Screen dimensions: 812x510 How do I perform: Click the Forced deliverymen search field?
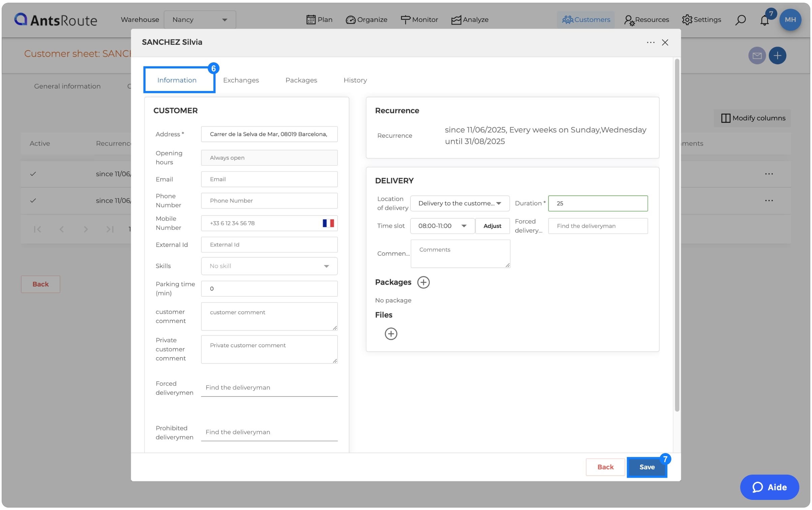(x=269, y=388)
